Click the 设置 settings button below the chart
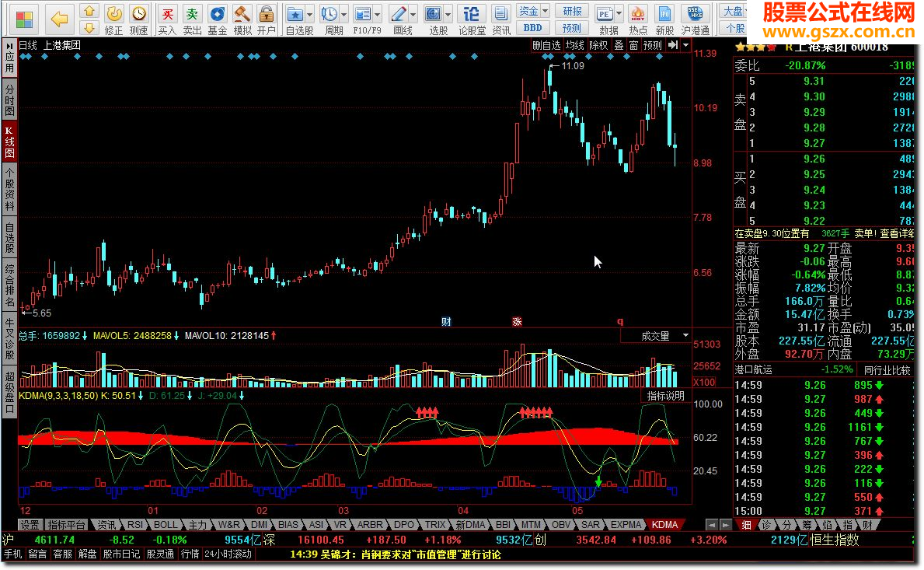924x570 pixels. click(30, 525)
